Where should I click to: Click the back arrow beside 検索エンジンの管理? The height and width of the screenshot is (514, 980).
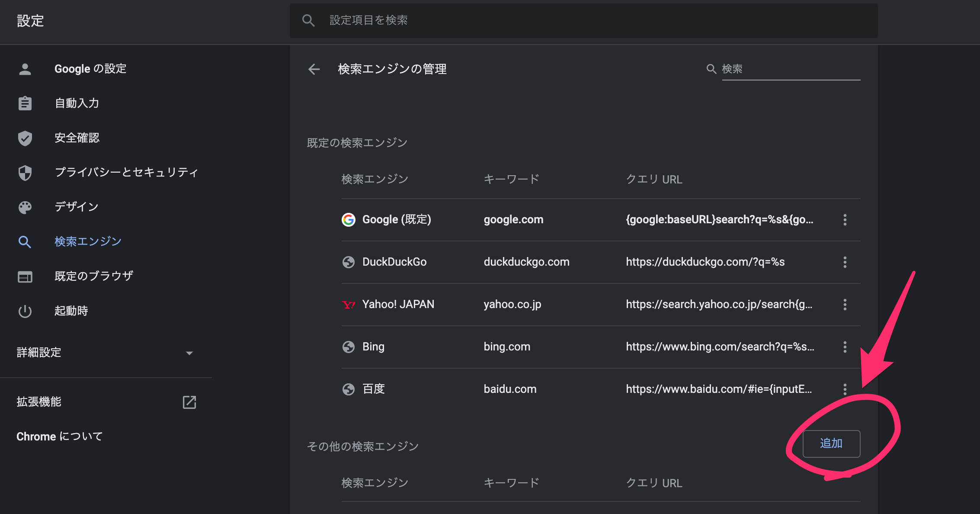pos(314,69)
